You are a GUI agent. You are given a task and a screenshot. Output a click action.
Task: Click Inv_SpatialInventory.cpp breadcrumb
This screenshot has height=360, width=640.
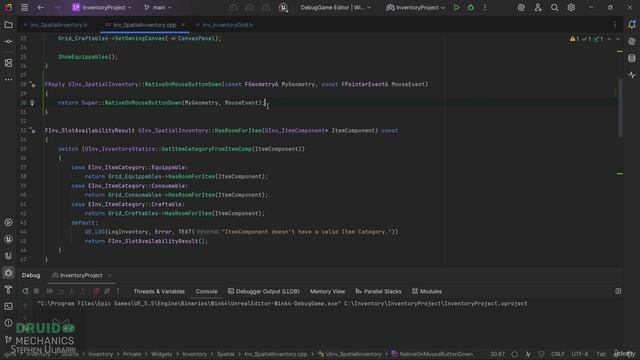(x=276, y=354)
